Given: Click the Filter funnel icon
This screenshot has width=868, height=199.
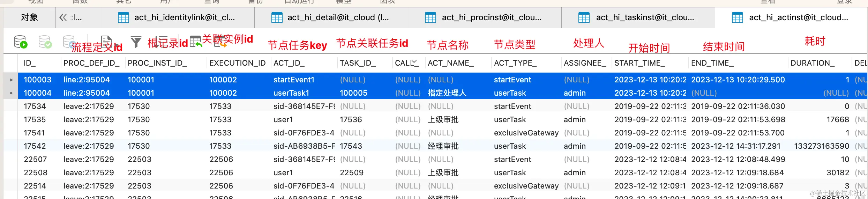Looking at the screenshot, I should click(x=136, y=42).
